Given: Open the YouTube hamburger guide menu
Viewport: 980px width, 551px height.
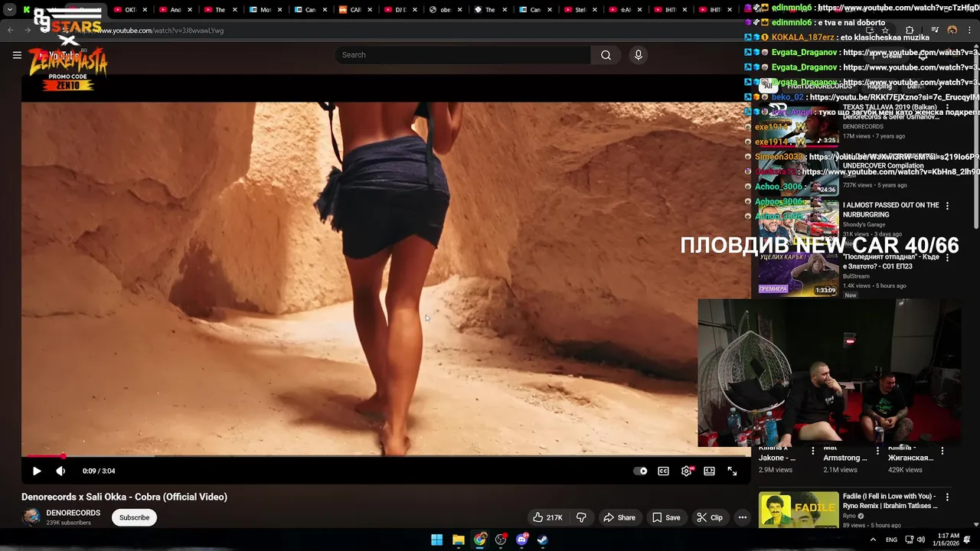Looking at the screenshot, I should tap(17, 55).
